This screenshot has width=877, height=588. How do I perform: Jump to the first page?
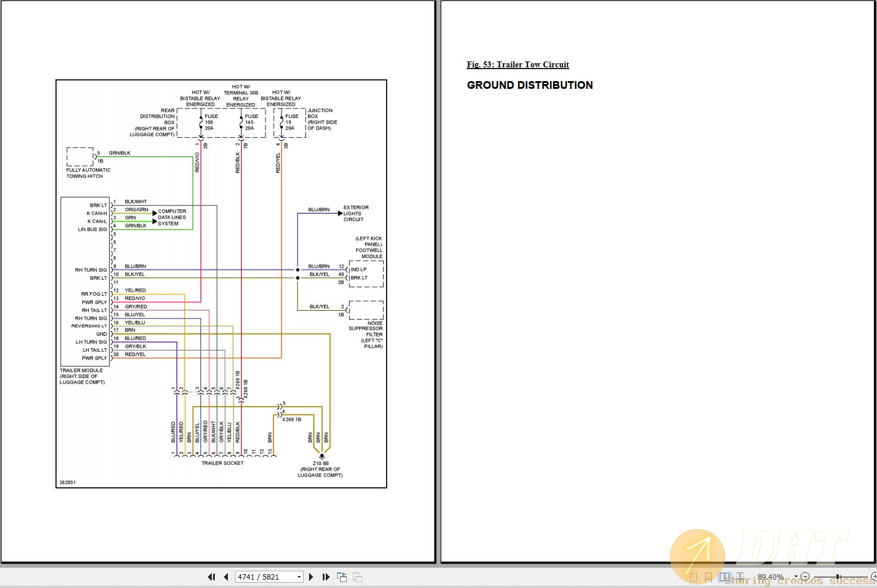pos(211,577)
